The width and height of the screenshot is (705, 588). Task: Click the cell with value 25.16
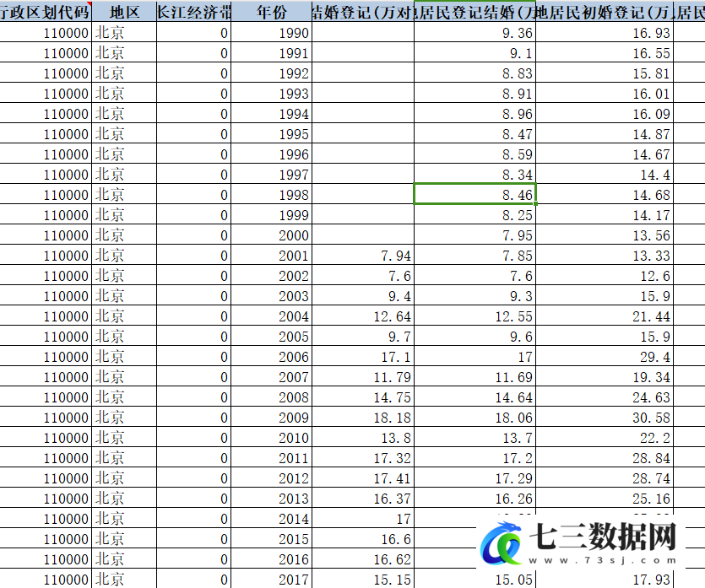[x=605, y=498]
